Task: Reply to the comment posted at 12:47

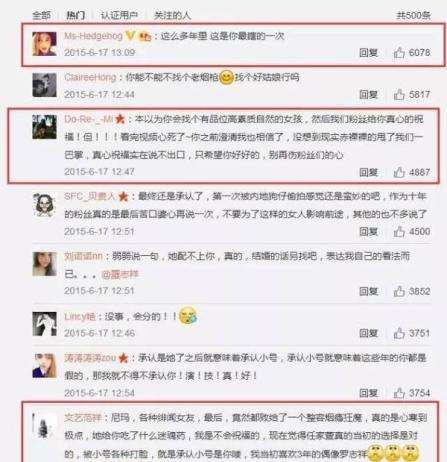Action: click(368, 172)
